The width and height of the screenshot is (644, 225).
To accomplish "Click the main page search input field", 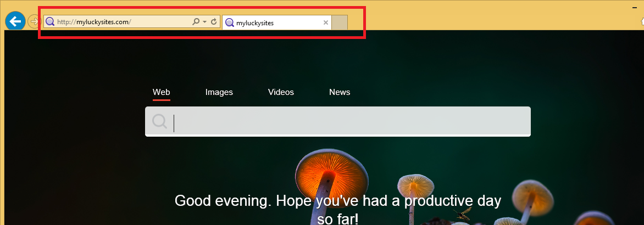I will [x=337, y=122].
